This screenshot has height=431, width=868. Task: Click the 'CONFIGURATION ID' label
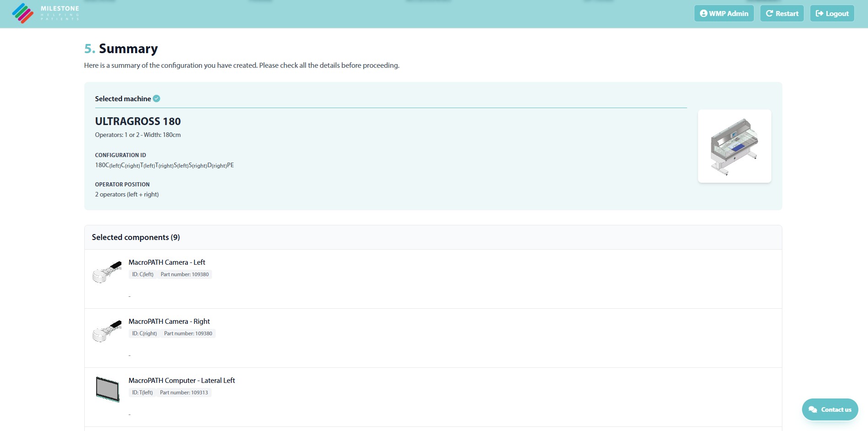120,155
